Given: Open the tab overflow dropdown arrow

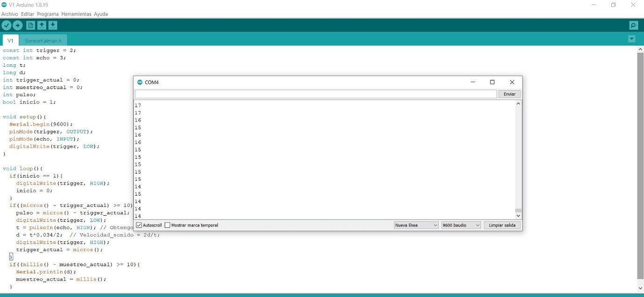Looking at the screenshot, I should 632,39.
